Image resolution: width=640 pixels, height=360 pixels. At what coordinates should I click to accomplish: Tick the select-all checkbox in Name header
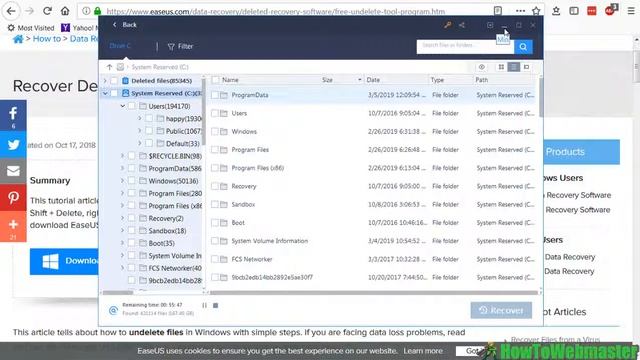pos(216,80)
